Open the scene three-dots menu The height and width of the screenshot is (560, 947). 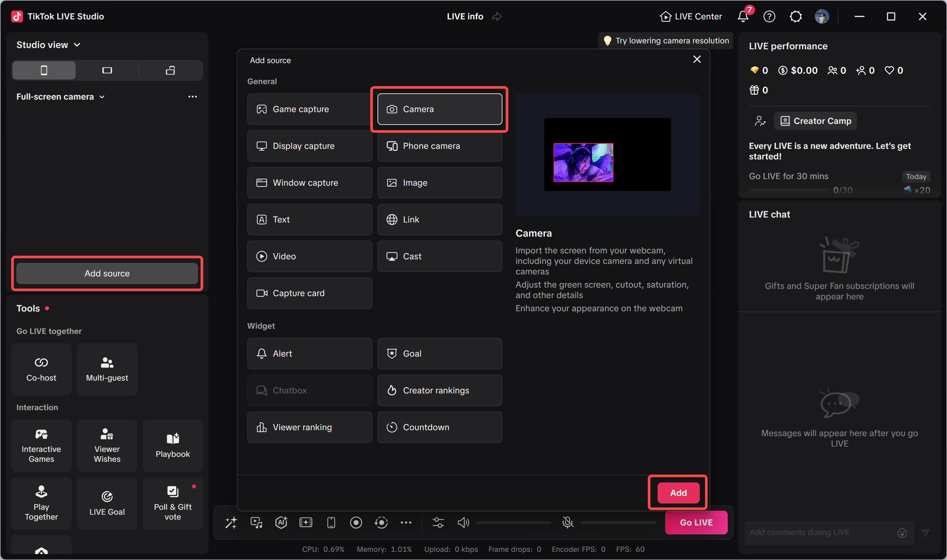[192, 97]
